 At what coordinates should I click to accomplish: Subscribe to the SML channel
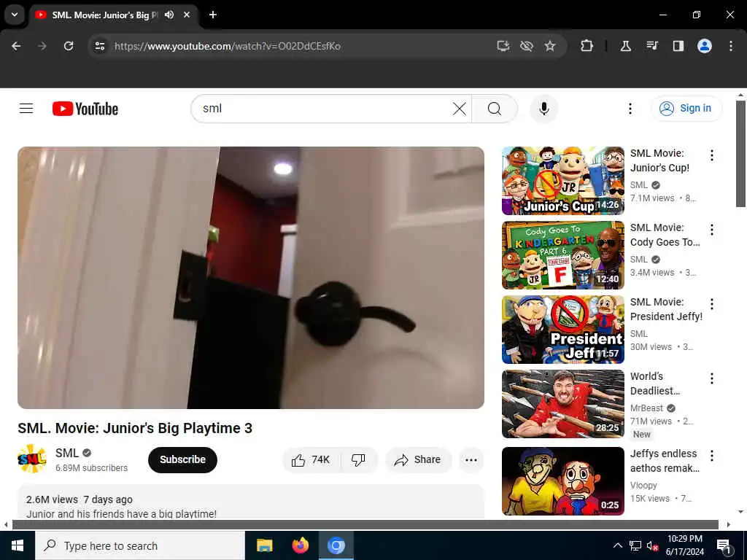point(182,460)
